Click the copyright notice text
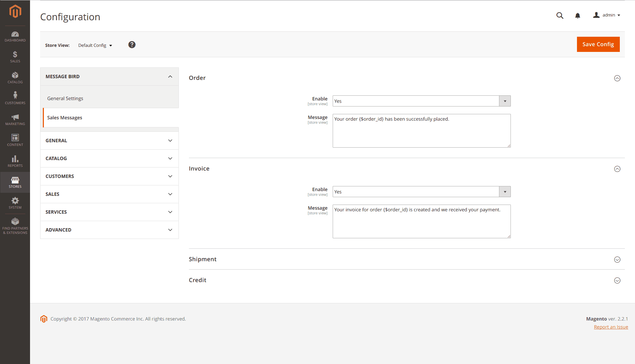Viewport: 635px width, 364px height. click(118, 319)
